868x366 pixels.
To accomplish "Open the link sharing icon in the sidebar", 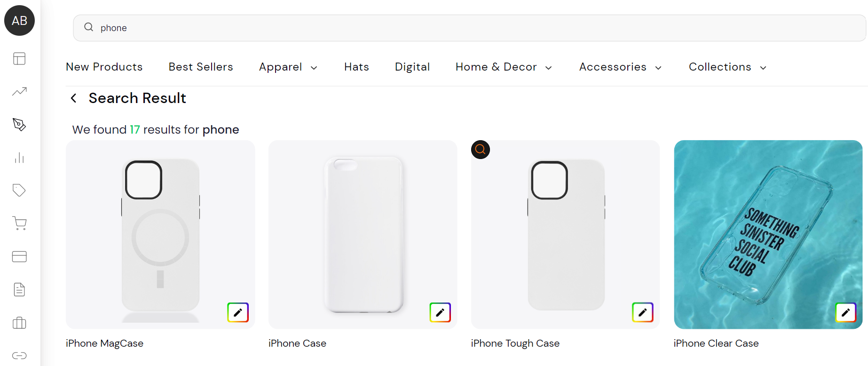I will 19,355.
